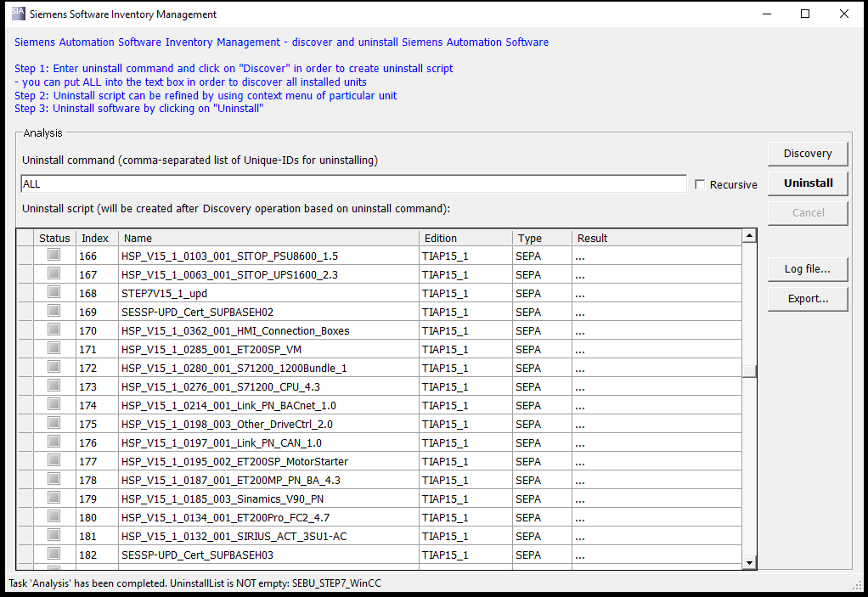Open the Log file dialog
The width and height of the screenshot is (868, 597).
click(807, 269)
